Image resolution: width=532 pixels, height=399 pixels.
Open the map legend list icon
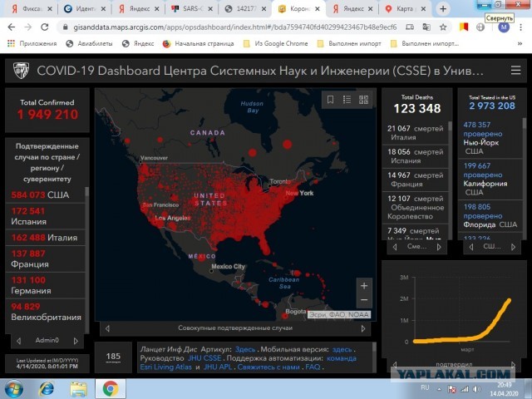(x=347, y=100)
